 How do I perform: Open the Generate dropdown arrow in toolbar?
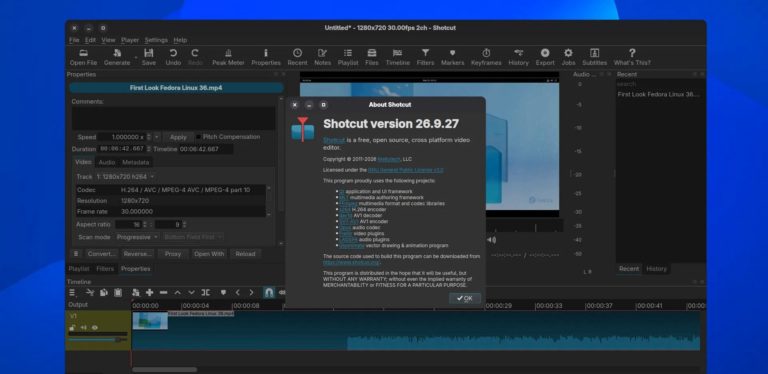click(136, 57)
